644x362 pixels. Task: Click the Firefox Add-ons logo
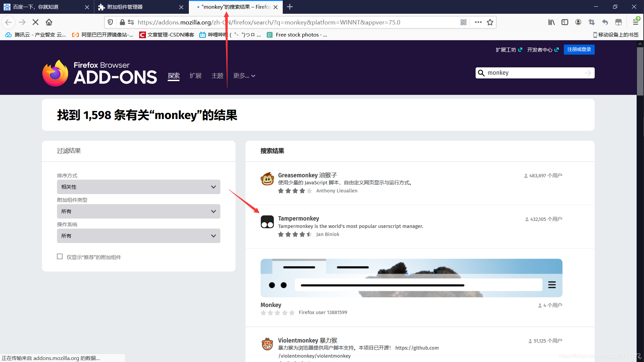coord(100,73)
